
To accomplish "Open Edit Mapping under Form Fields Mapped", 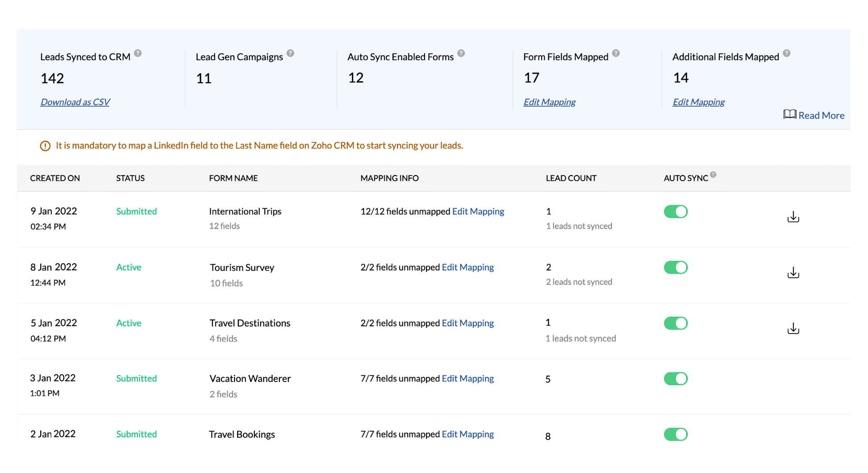I will pos(549,102).
